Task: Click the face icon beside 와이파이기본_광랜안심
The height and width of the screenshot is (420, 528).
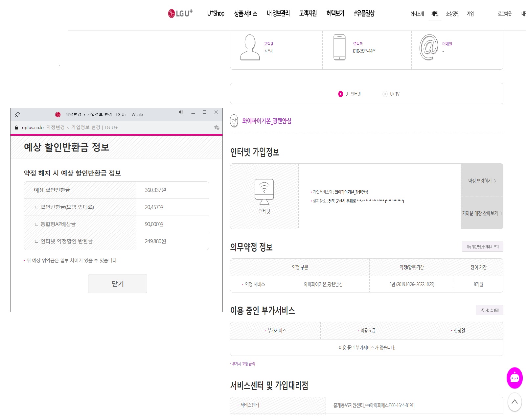Action: point(234,121)
